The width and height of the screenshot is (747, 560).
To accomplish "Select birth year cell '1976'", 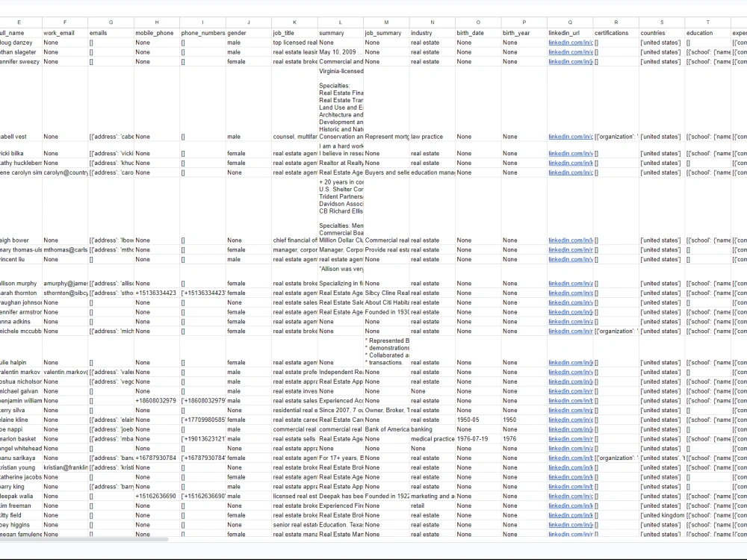I will click(x=524, y=439).
